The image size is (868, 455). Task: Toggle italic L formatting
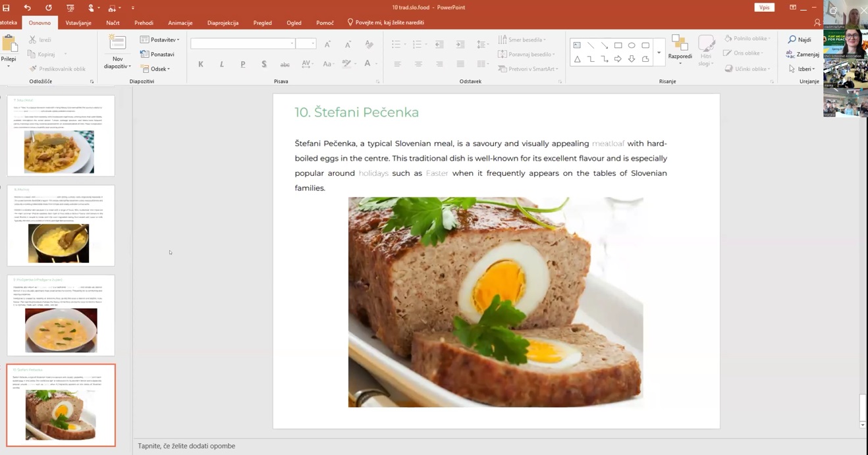click(222, 65)
